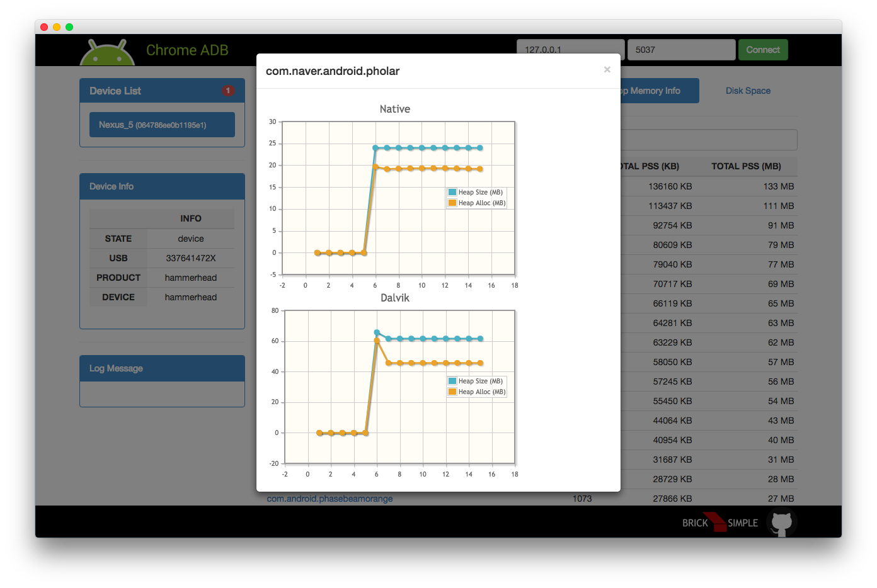Click the 40954 KB cell
Screen dimensions: 877x588
coord(672,440)
